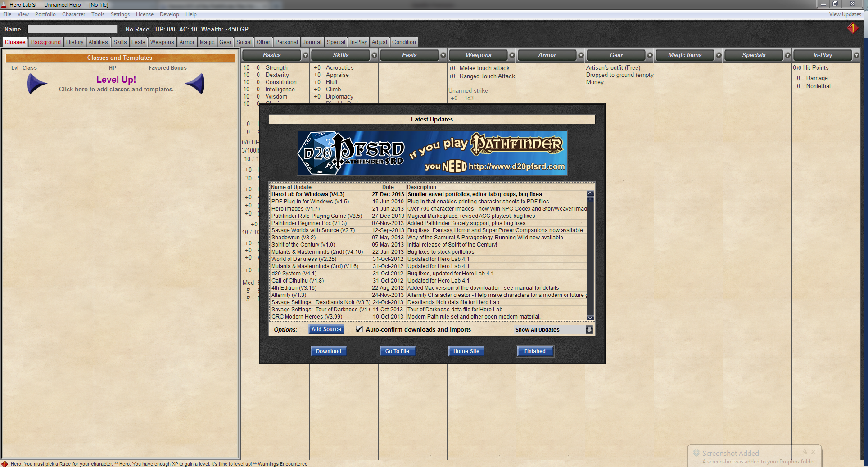
Task: Click the Name of Update column header
Action: pyautogui.click(x=291, y=187)
